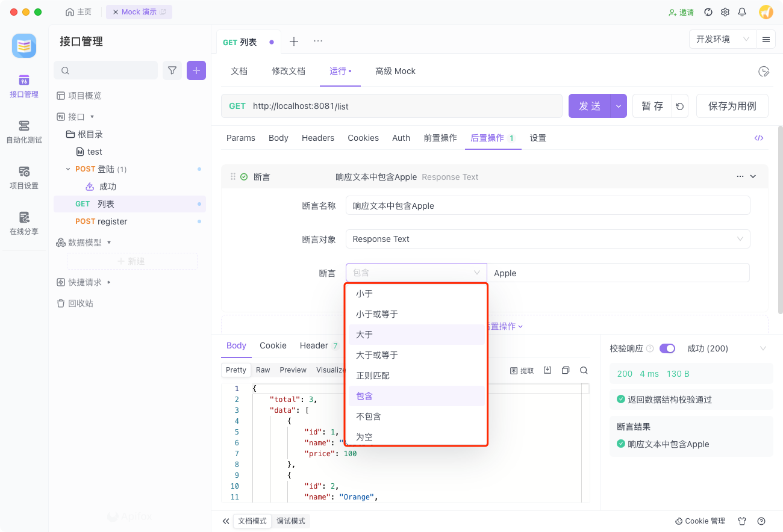Click the 发送 send button
The height and width of the screenshot is (532, 783).
click(x=590, y=106)
